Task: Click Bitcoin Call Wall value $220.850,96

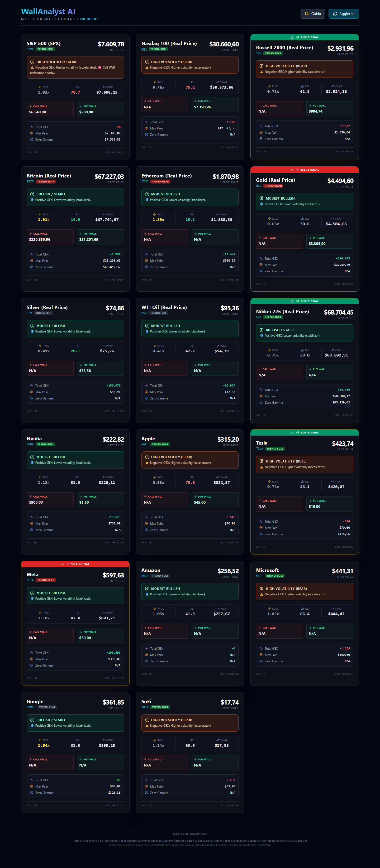Action: [40, 240]
